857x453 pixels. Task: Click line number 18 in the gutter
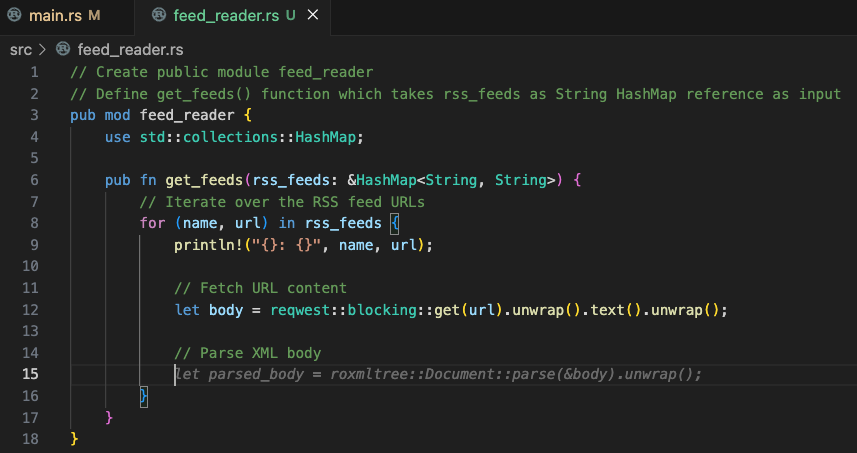coord(30,439)
